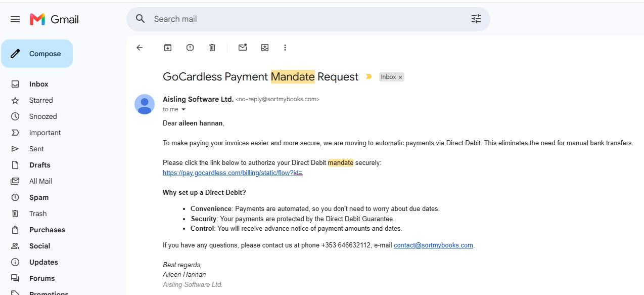The image size is (644, 295).
Task: Click the phone number +353 646632112
Action: (x=346, y=245)
